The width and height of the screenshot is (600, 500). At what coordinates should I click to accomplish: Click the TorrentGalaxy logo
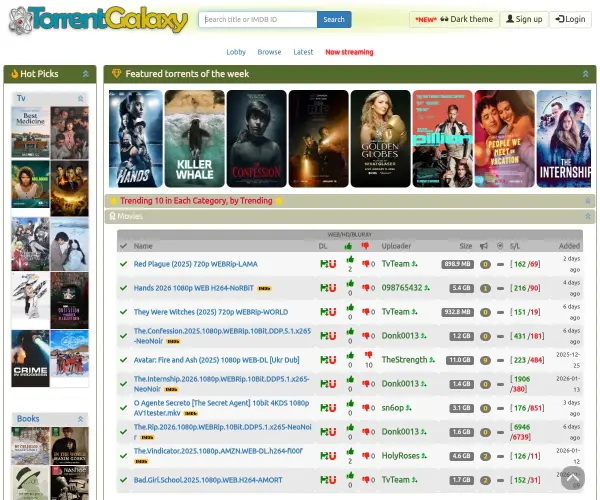98,20
